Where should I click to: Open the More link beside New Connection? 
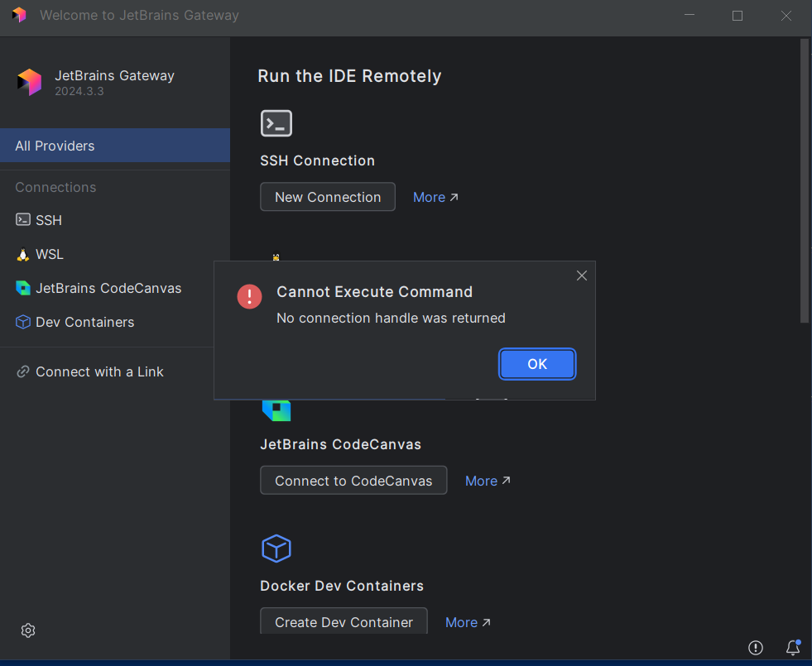click(435, 197)
